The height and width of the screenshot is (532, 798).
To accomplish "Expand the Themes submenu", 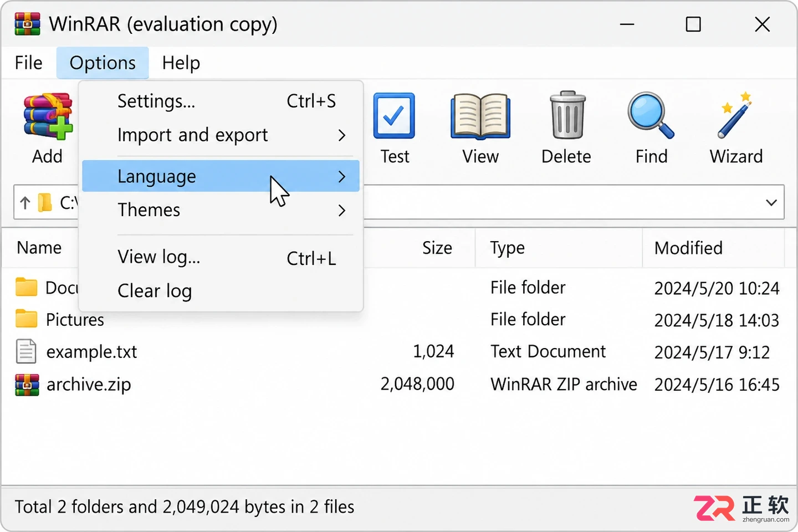I will [221, 210].
